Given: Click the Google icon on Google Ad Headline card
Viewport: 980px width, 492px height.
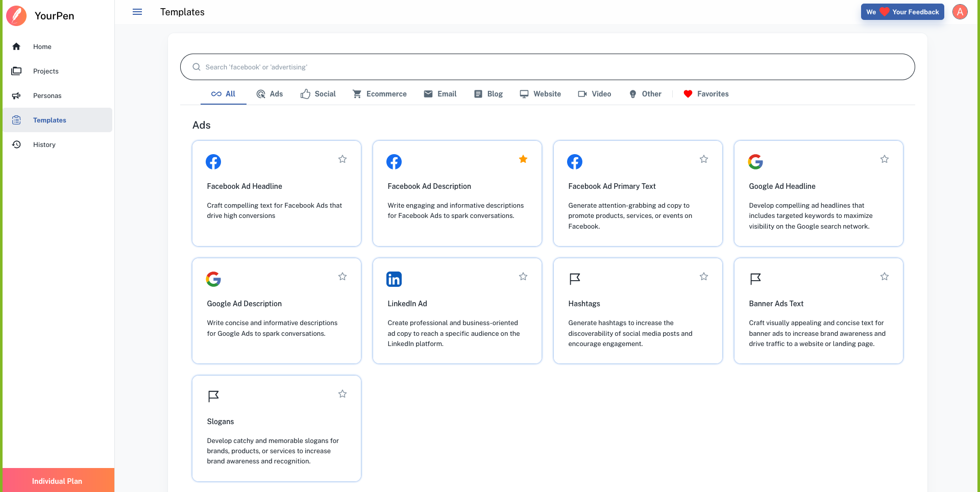Looking at the screenshot, I should tap(755, 162).
